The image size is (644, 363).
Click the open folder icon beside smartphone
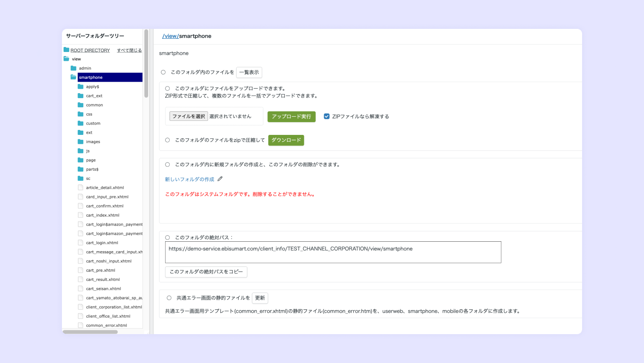point(73,77)
